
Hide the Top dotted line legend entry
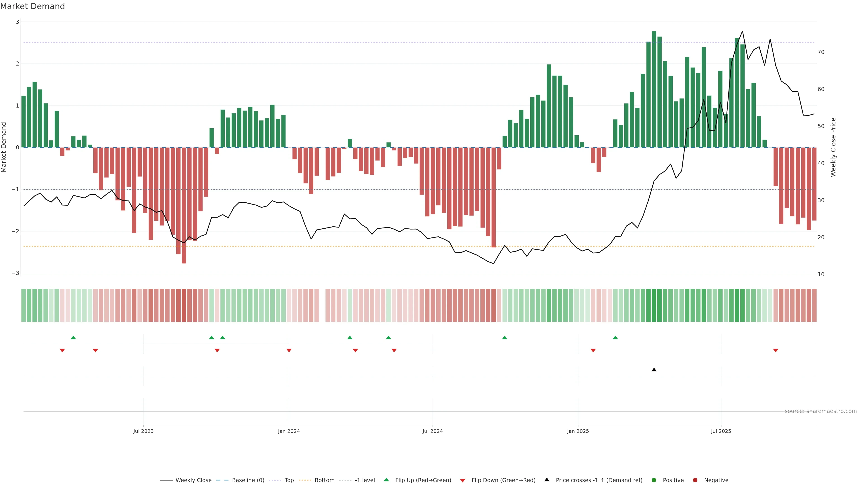289,480
